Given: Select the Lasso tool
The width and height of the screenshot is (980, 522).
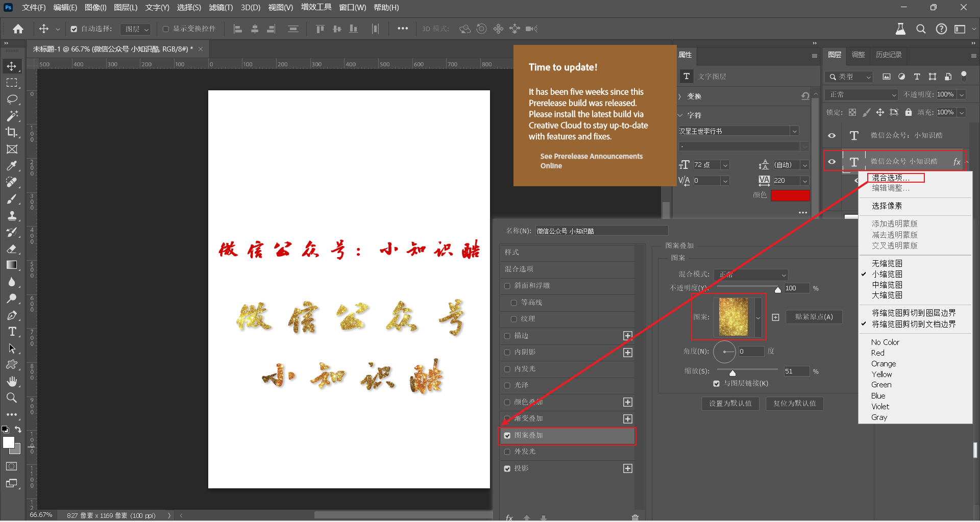Looking at the screenshot, I should coord(12,99).
